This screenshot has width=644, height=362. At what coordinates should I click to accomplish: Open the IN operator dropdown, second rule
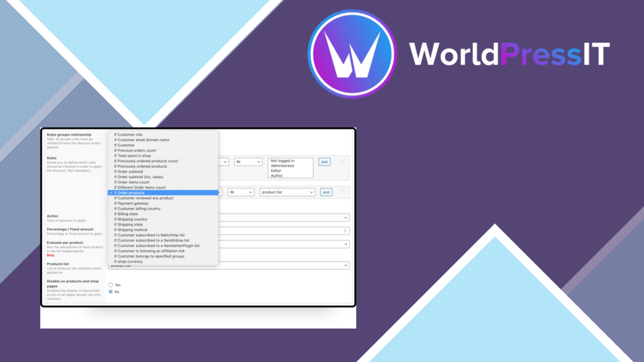241,192
